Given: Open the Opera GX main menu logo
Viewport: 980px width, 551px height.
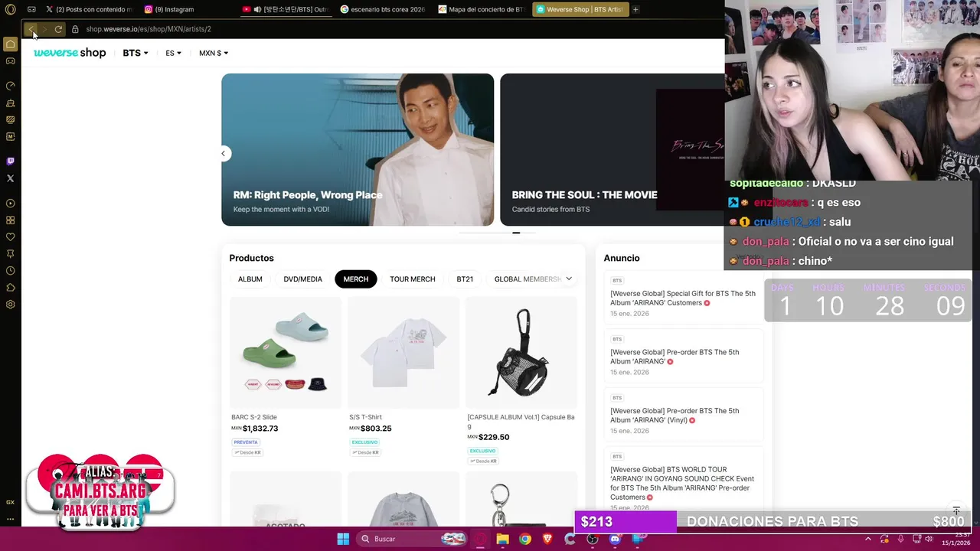Looking at the screenshot, I should click(10, 9).
